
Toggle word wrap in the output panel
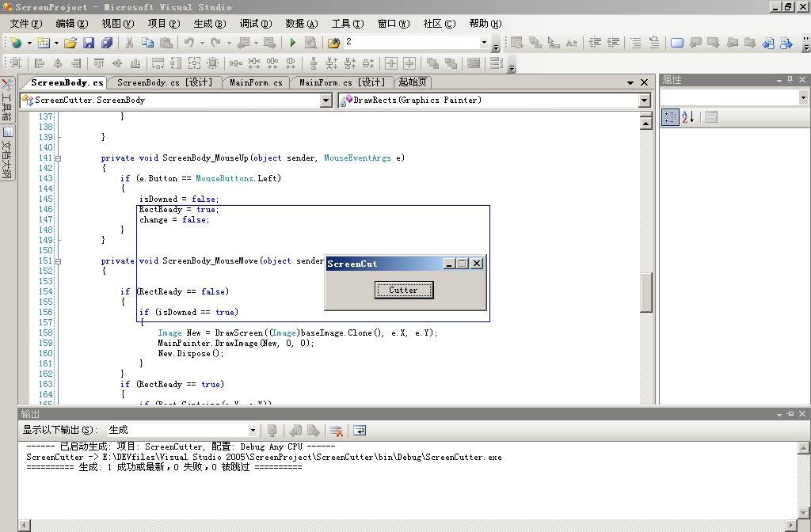360,431
